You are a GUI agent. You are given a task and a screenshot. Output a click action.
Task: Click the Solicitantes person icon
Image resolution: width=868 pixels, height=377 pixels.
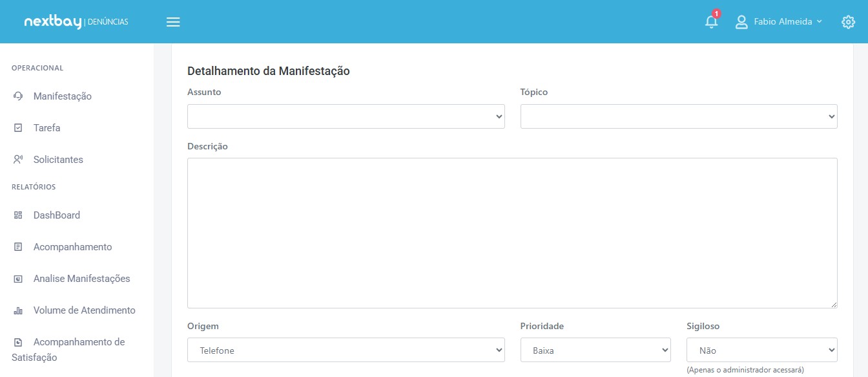(x=18, y=160)
